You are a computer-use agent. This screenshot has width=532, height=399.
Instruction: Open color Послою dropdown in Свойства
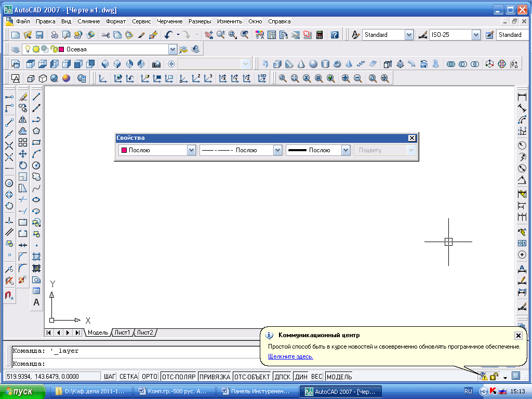[191, 150]
